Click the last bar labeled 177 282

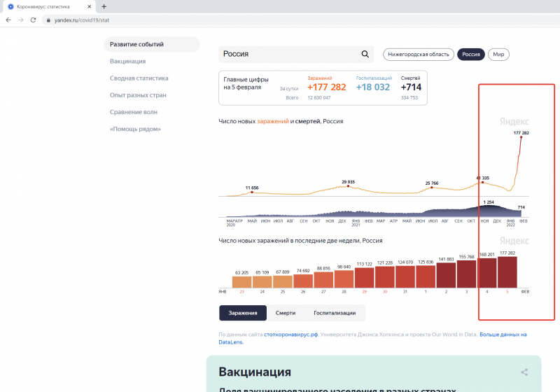507,272
